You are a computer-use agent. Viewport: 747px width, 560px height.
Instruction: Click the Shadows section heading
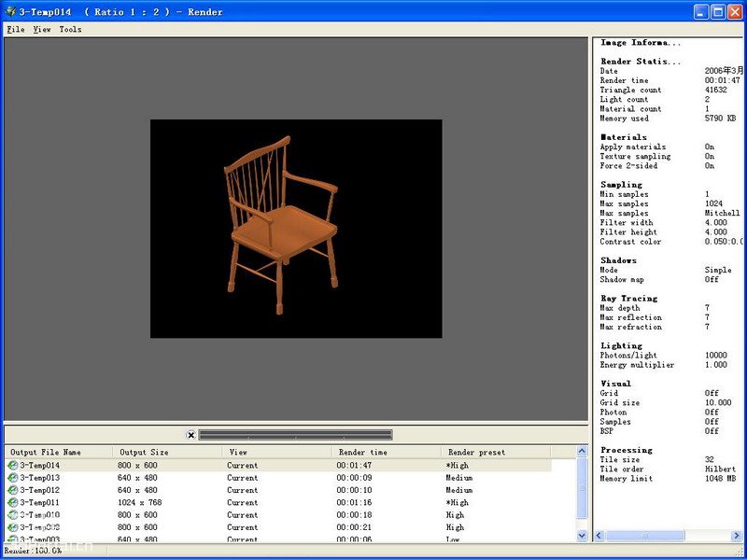click(x=618, y=260)
